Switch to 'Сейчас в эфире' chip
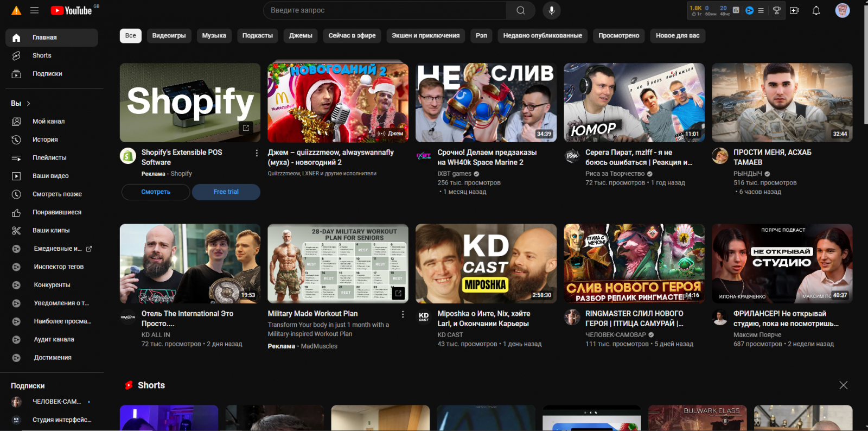The image size is (868, 431). pos(352,36)
